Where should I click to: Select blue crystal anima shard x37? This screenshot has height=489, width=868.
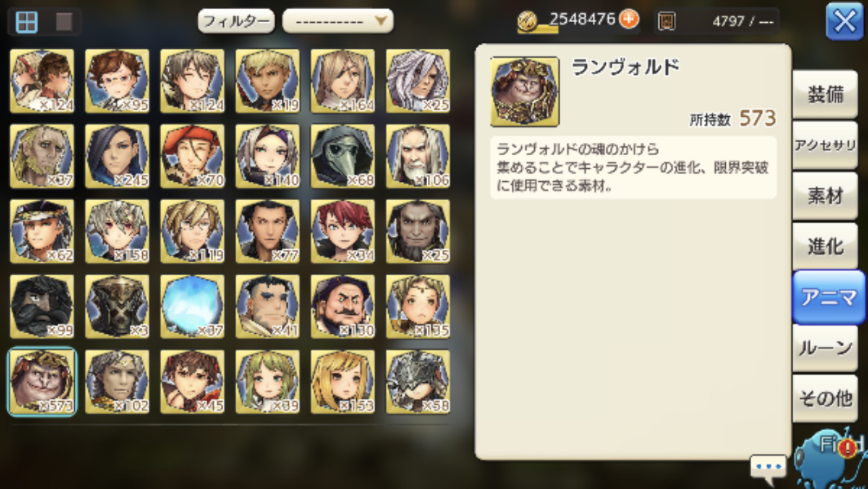pyautogui.click(x=192, y=307)
